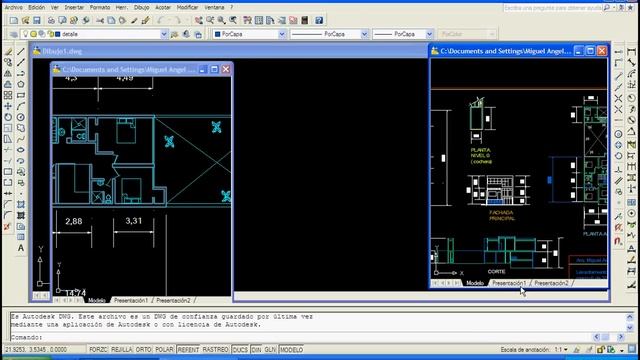
Task: Select the Ellipse draw tool
Action: [21, 150]
